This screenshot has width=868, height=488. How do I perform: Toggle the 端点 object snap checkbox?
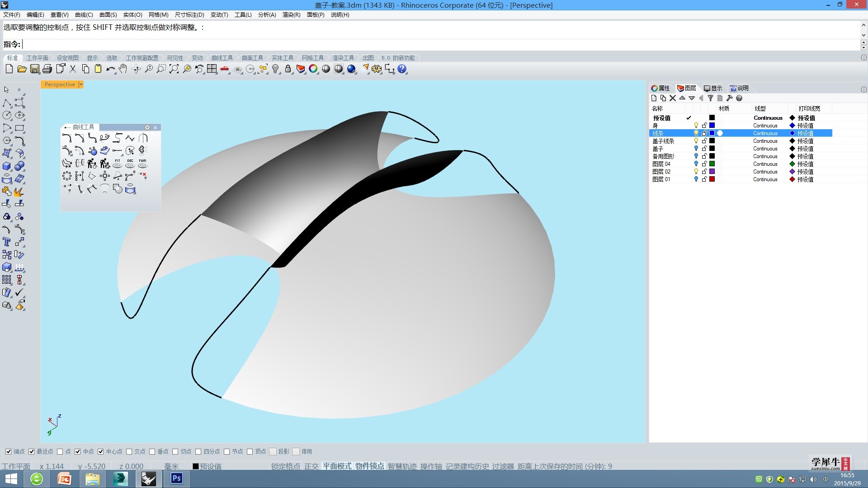pos(8,451)
